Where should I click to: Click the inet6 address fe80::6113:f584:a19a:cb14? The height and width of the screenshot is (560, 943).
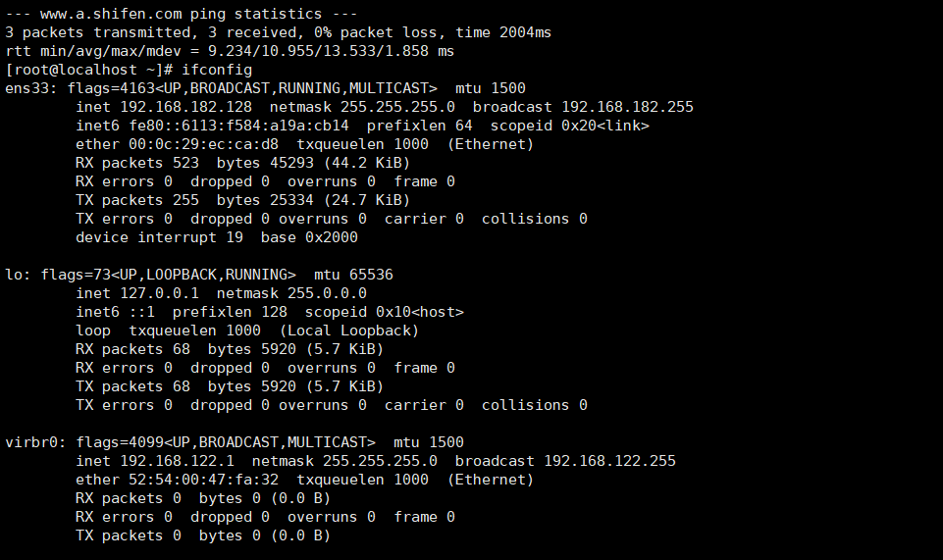click(238, 126)
